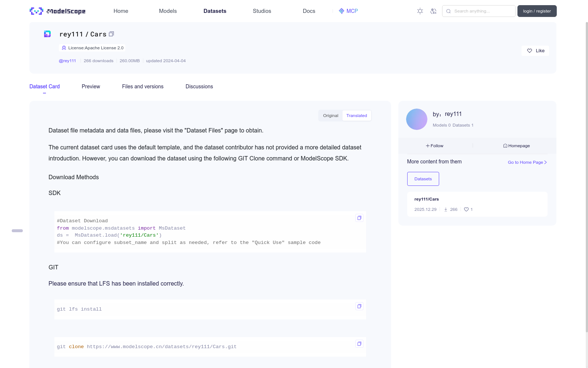
Task: Open the @rey111 profile link
Action: (x=68, y=61)
